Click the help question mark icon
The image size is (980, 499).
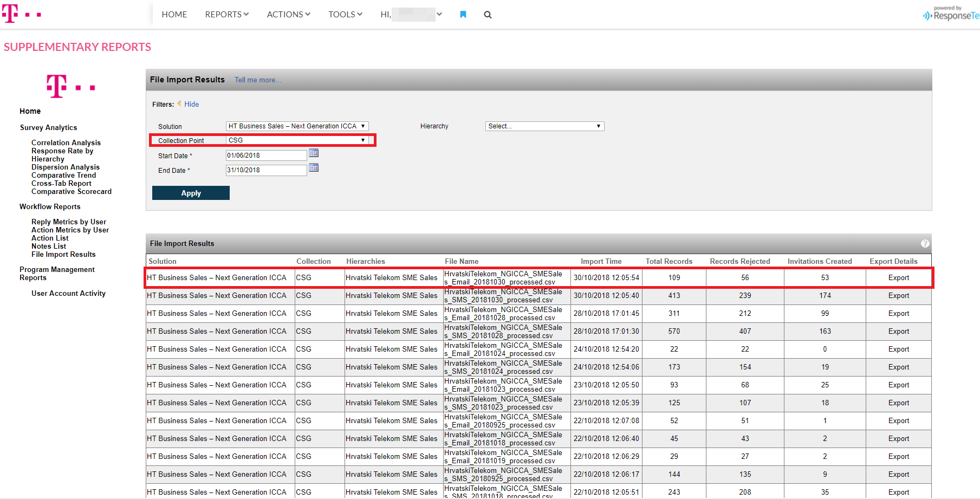[925, 244]
